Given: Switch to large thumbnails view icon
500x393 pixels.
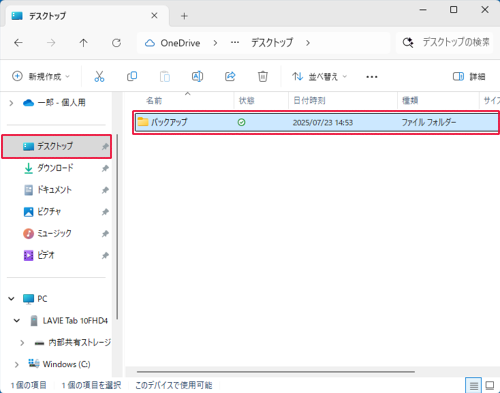Looking at the screenshot, I should coord(490,386).
